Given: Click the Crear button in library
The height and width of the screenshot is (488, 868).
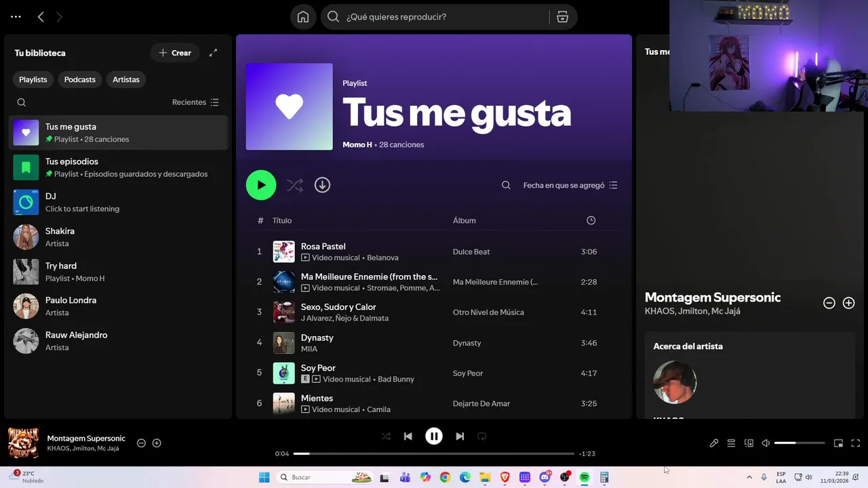Looking at the screenshot, I should click(x=175, y=53).
